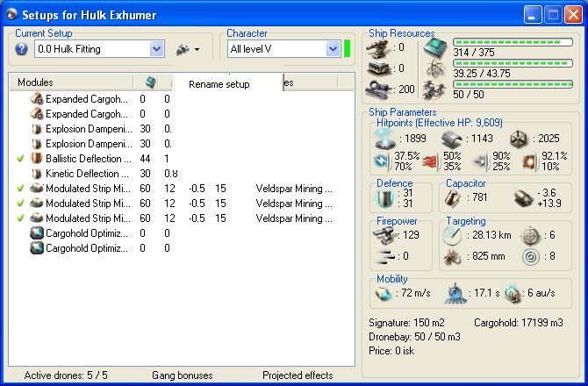Click the CPU icon column header

[150, 82]
